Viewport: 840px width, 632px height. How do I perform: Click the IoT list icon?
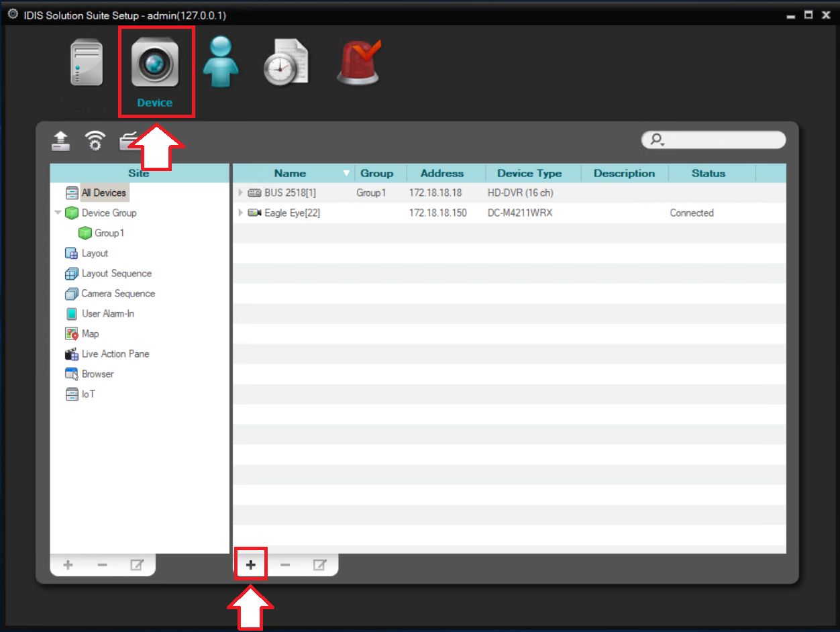click(72, 394)
